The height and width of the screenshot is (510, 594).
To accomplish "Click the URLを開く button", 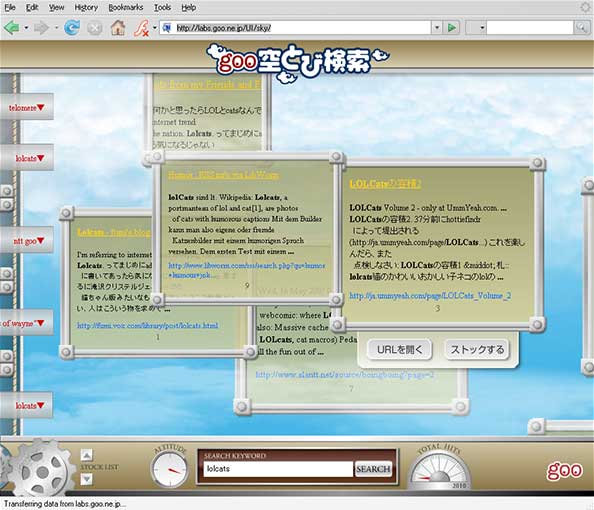I will pyautogui.click(x=399, y=349).
